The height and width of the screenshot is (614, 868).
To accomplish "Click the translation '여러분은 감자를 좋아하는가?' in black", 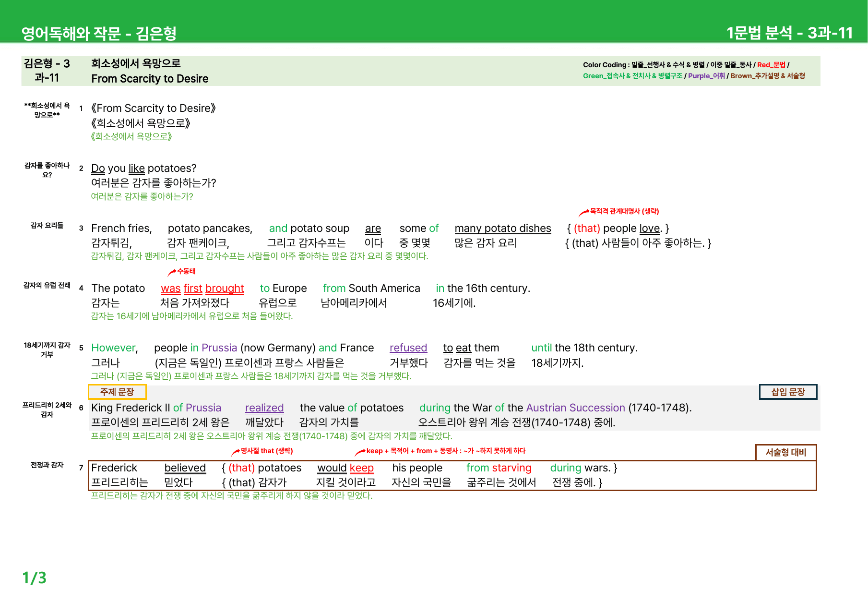I will point(154,183).
